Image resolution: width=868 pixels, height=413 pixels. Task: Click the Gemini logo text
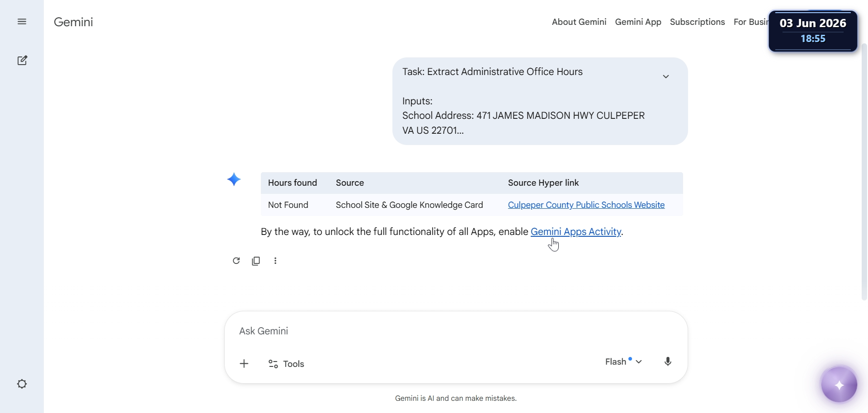(x=73, y=22)
